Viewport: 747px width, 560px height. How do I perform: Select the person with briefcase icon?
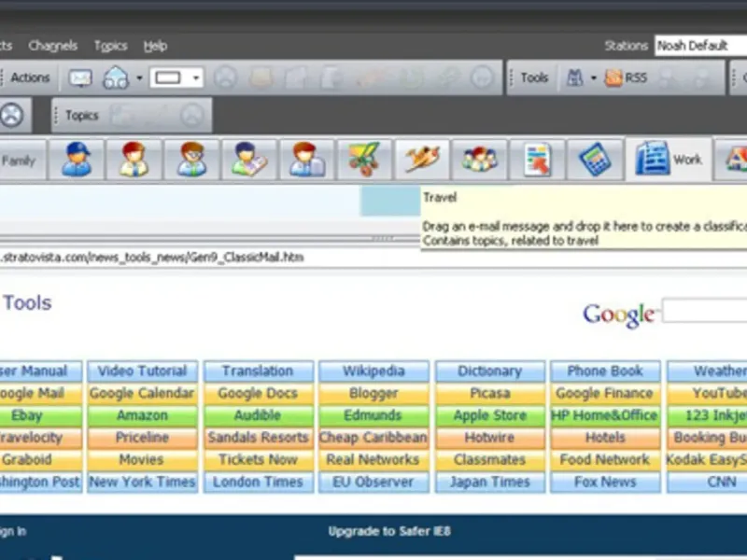(x=306, y=160)
